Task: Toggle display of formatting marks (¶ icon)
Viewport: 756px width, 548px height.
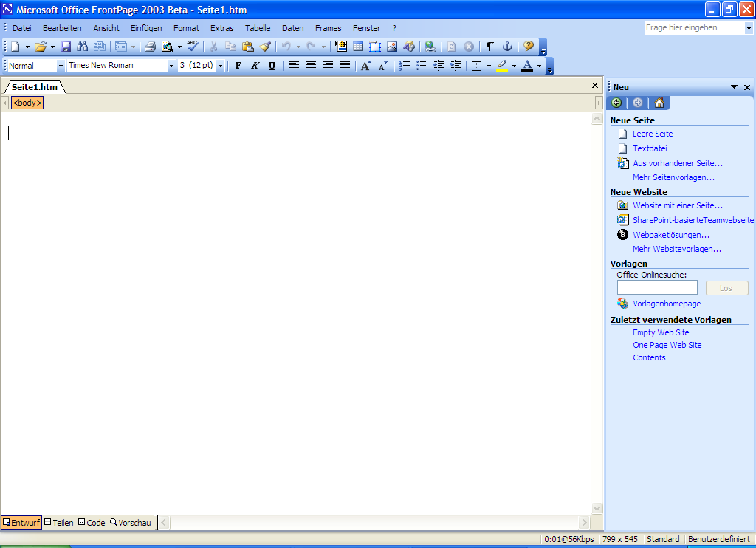Action: [x=489, y=46]
